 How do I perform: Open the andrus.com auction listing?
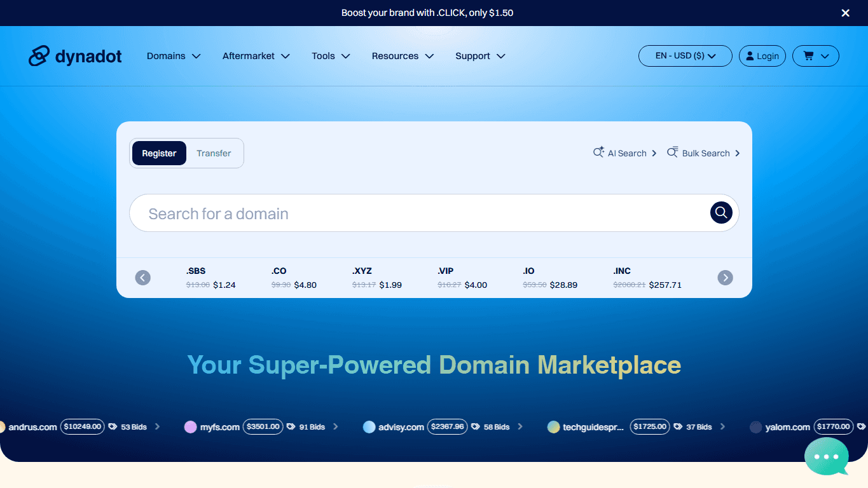tap(32, 427)
